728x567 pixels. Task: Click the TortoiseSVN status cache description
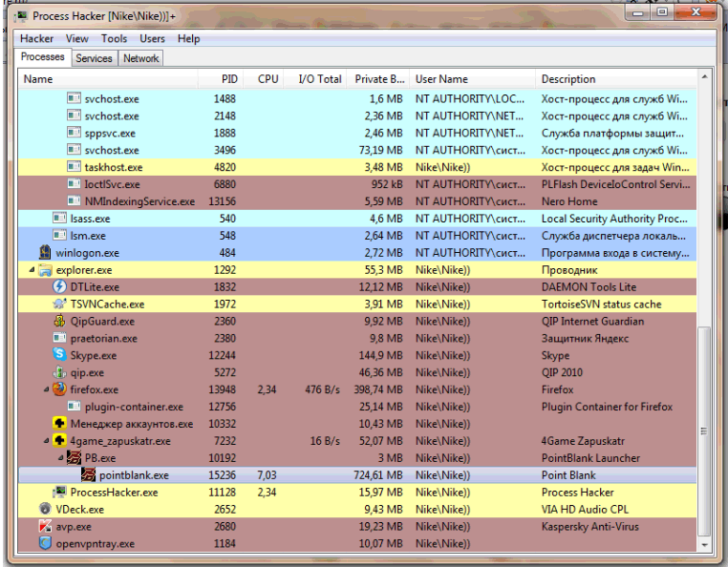pos(601,304)
